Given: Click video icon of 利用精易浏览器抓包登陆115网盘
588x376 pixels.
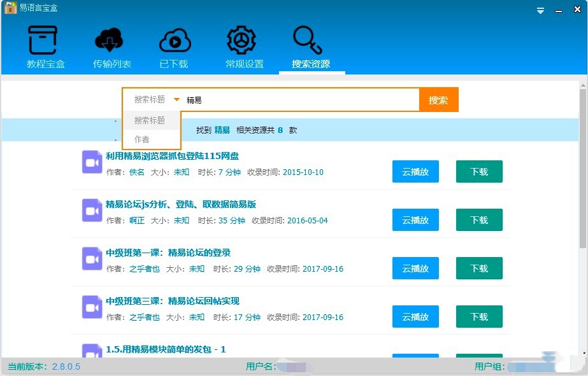Looking at the screenshot, I should [92, 162].
